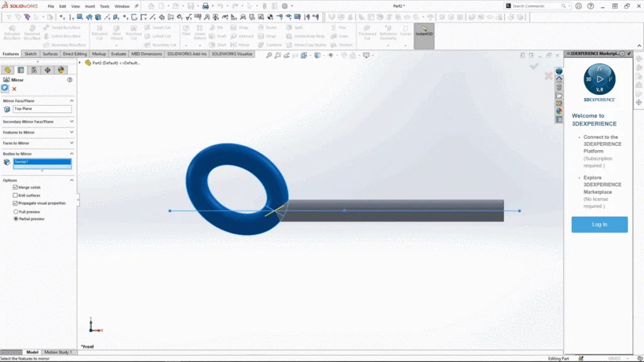Click the Zoom to Area icon
This screenshot has height=362, width=644.
coord(277,55)
